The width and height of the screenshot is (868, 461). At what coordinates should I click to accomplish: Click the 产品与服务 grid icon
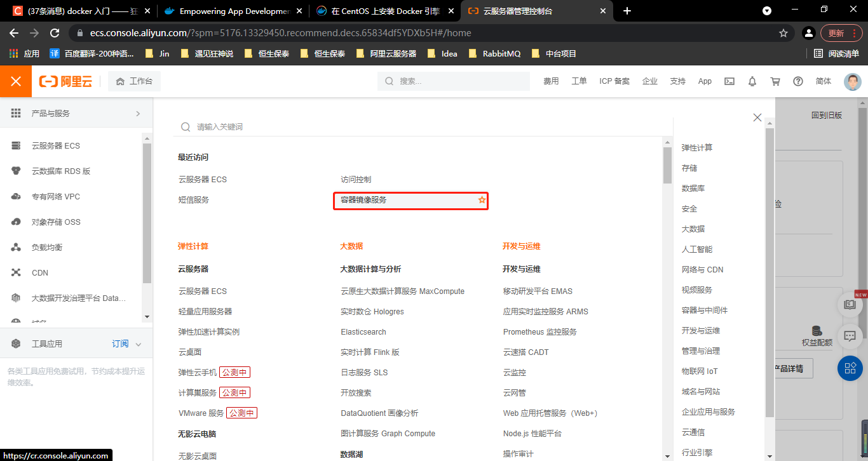tap(16, 113)
